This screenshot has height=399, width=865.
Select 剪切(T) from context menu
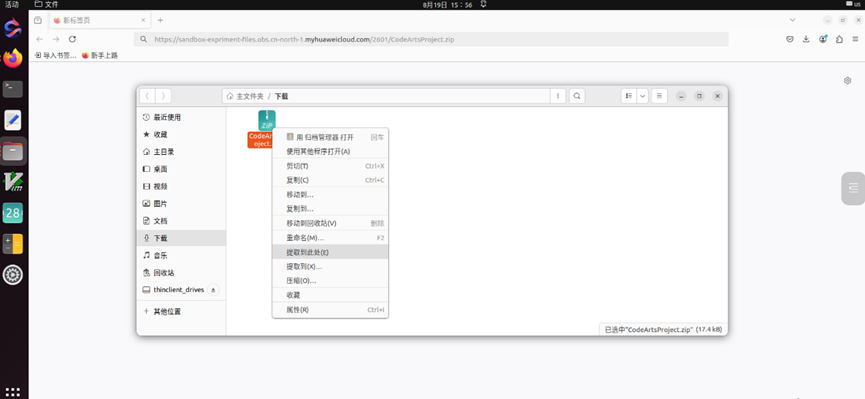330,166
